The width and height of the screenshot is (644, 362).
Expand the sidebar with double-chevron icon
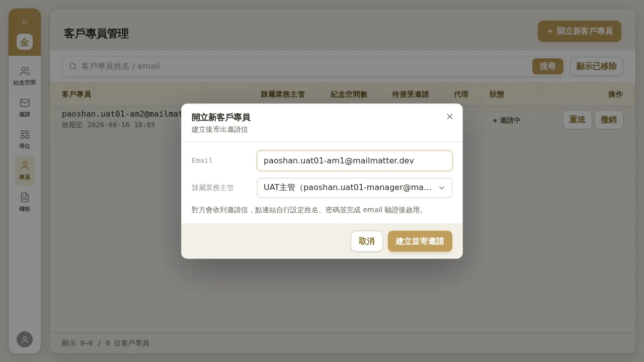(25, 22)
